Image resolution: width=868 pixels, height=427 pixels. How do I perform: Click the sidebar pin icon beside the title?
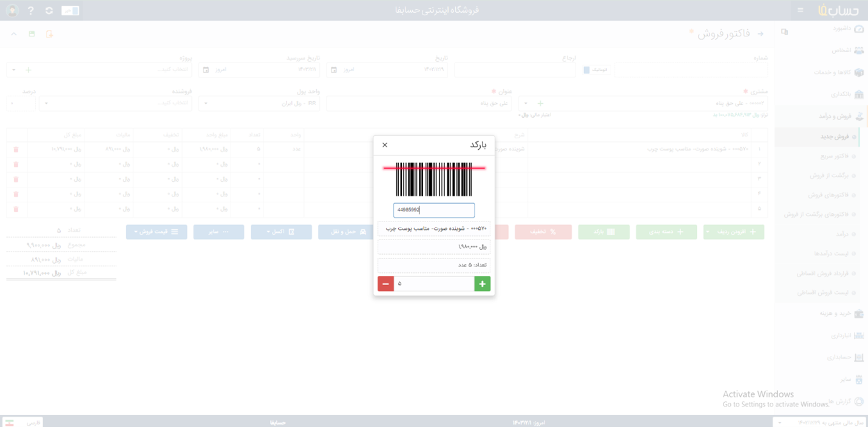click(x=784, y=32)
